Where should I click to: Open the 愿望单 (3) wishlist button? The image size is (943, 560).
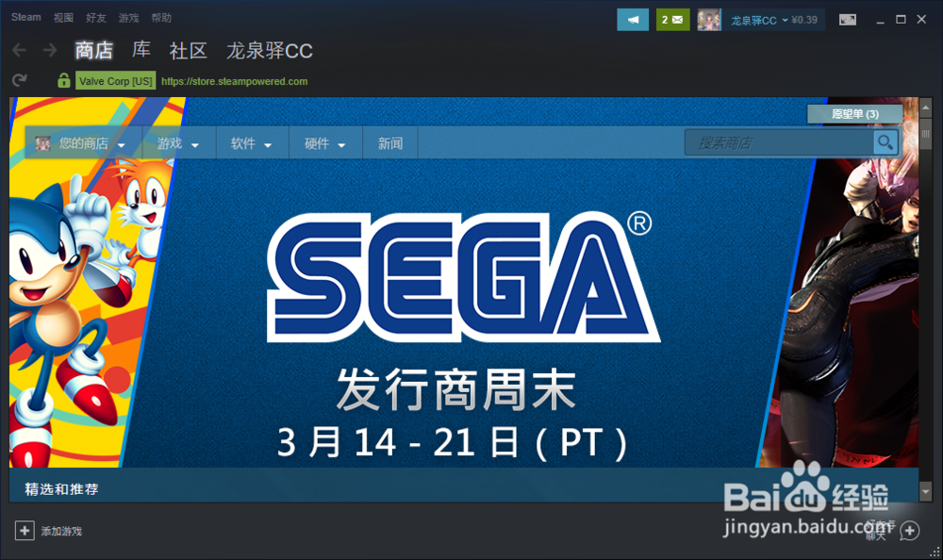(854, 114)
